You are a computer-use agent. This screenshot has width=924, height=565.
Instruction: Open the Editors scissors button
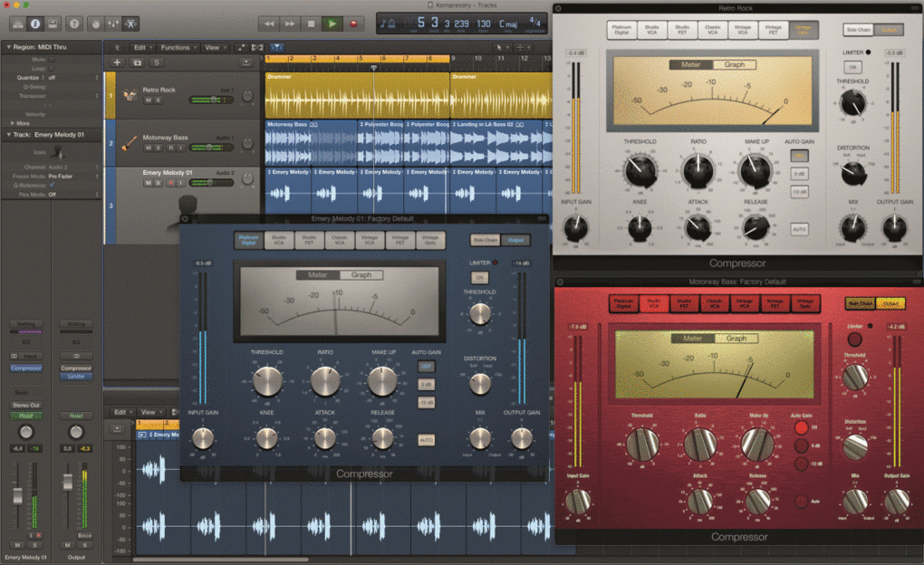click(x=130, y=24)
